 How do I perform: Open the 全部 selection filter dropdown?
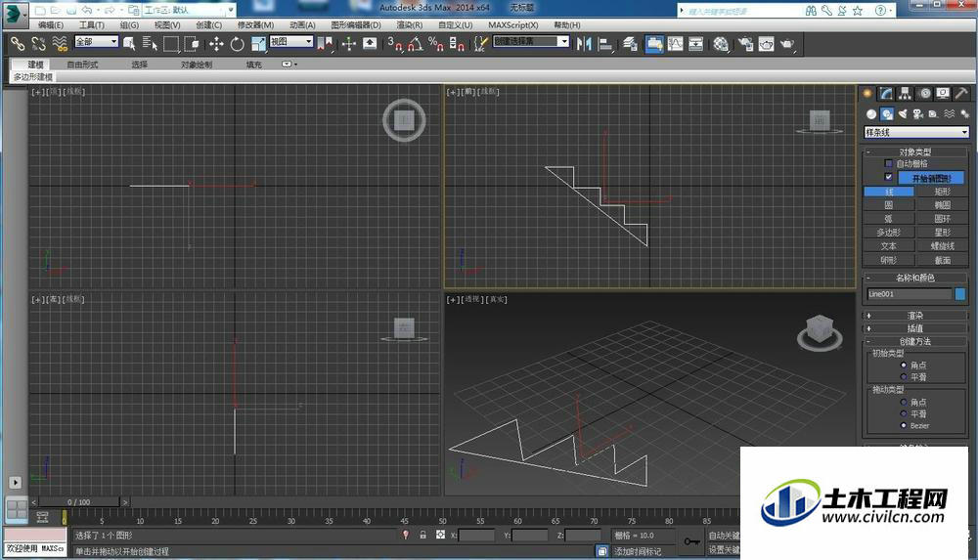[97, 41]
